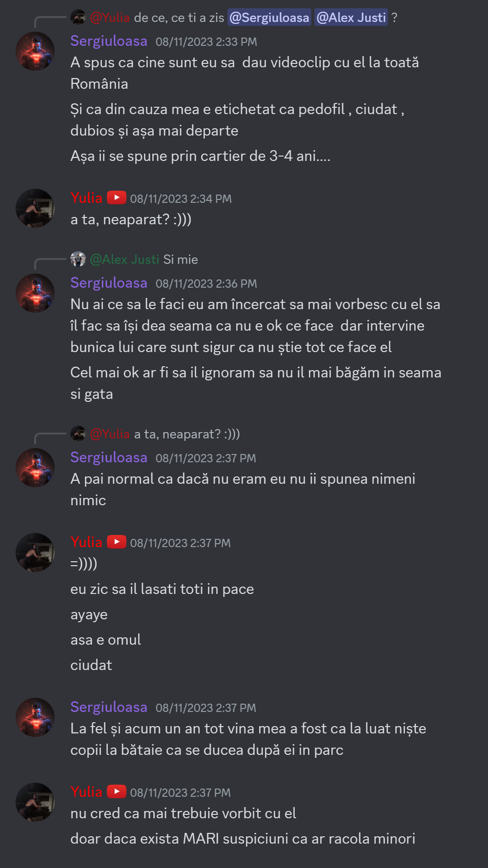Jump to replied message 'de ce, ce ti a zis'
Screen dimensions: 488x868
click(x=179, y=18)
